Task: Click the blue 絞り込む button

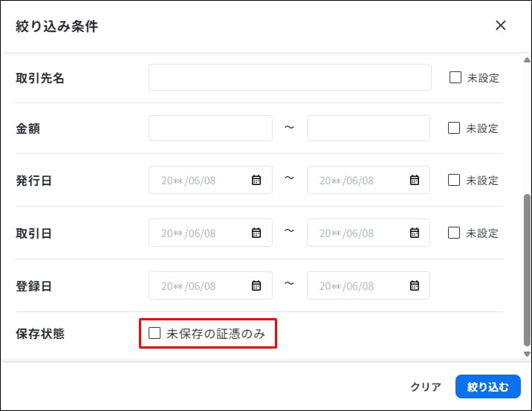Action: 488,386
